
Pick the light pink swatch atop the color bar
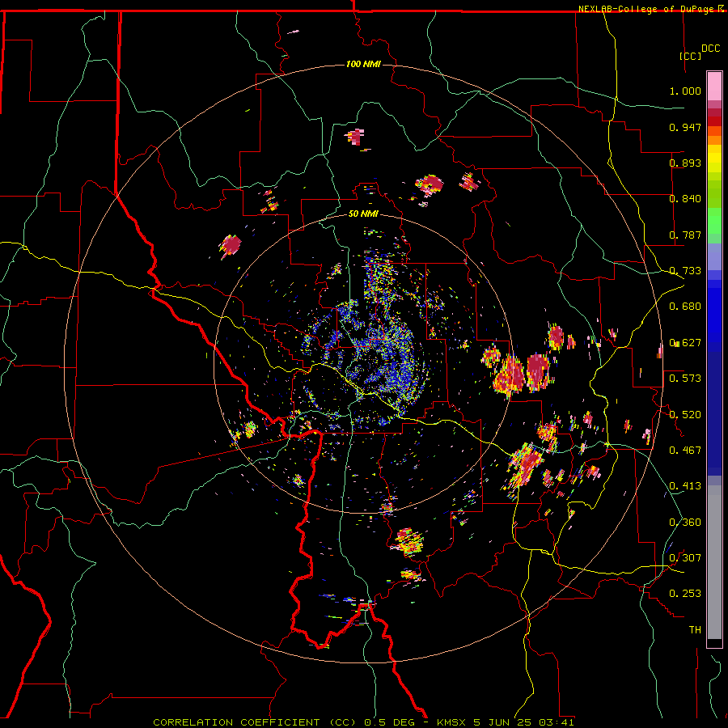(x=714, y=87)
